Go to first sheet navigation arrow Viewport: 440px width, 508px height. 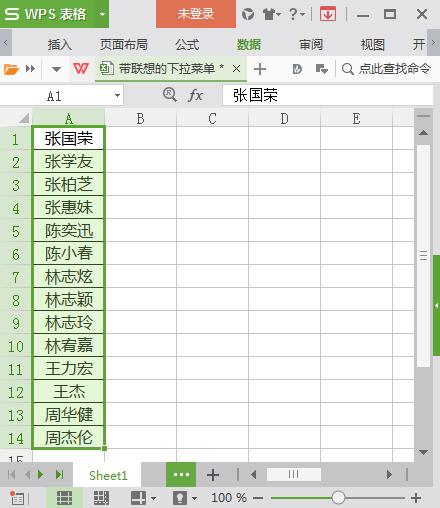[x=11, y=475]
